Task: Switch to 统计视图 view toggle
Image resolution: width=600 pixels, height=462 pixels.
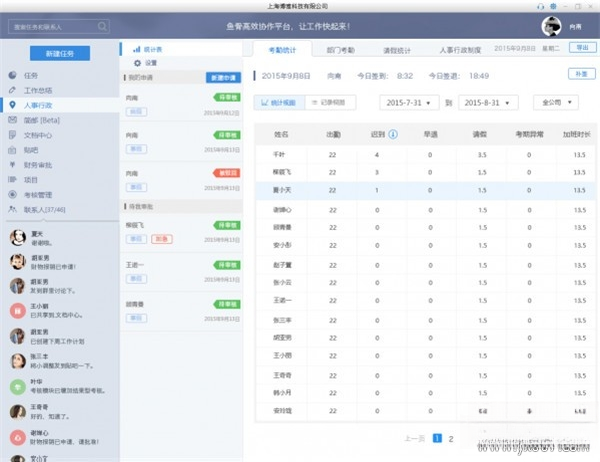Action: [279, 103]
